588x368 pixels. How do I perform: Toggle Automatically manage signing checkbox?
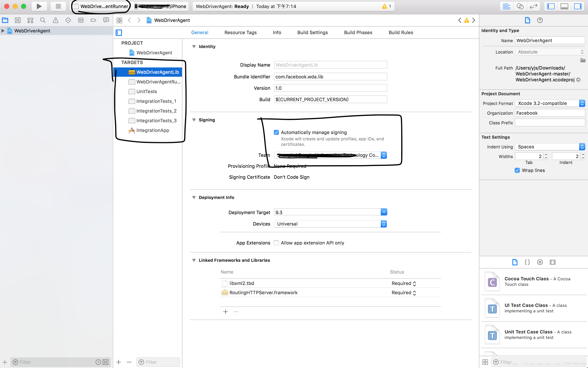click(276, 132)
